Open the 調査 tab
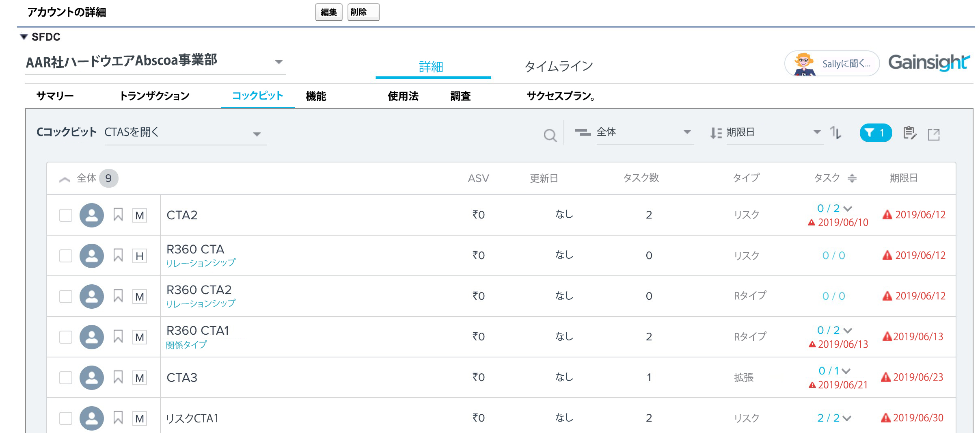Image resolution: width=980 pixels, height=433 pixels. click(461, 96)
